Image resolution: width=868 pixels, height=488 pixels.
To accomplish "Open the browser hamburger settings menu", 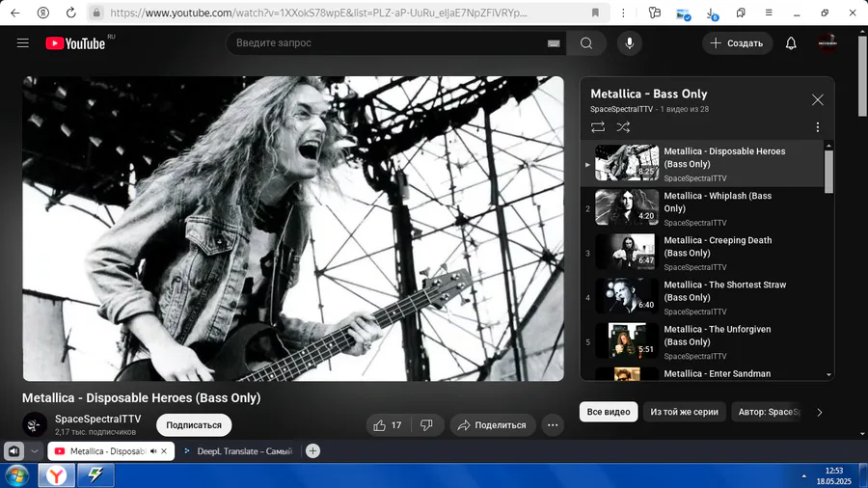I will tap(769, 13).
